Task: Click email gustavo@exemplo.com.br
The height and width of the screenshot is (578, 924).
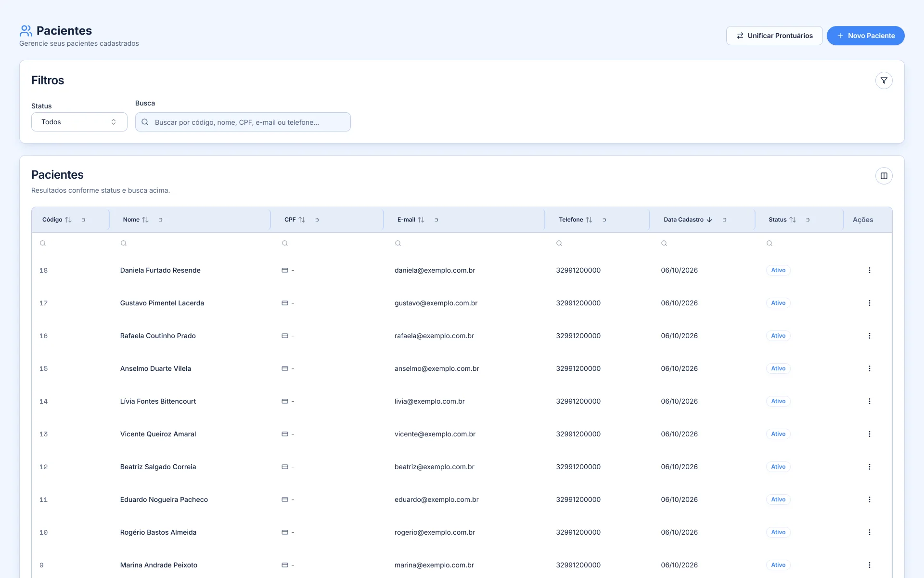Action: (x=436, y=303)
